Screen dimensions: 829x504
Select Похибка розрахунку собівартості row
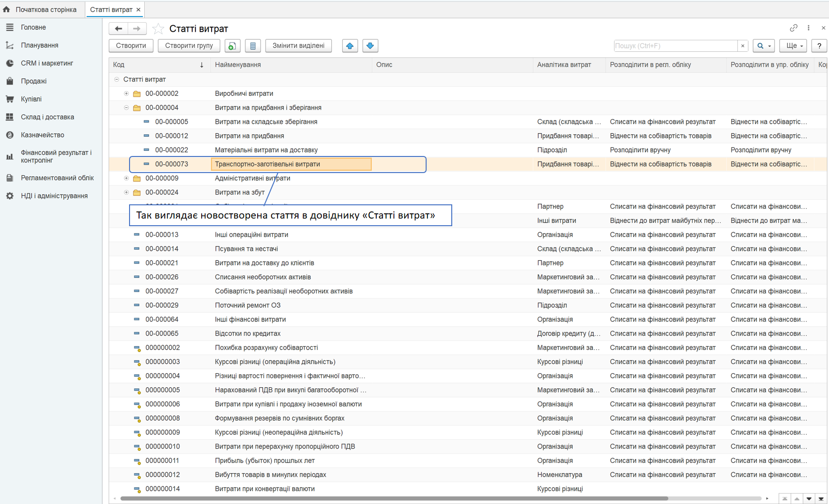click(468, 348)
